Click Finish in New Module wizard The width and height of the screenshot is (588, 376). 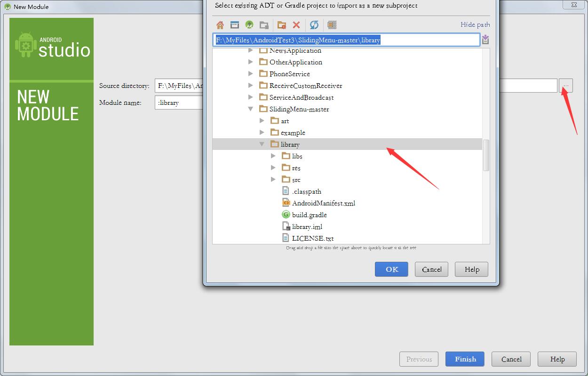coord(465,359)
